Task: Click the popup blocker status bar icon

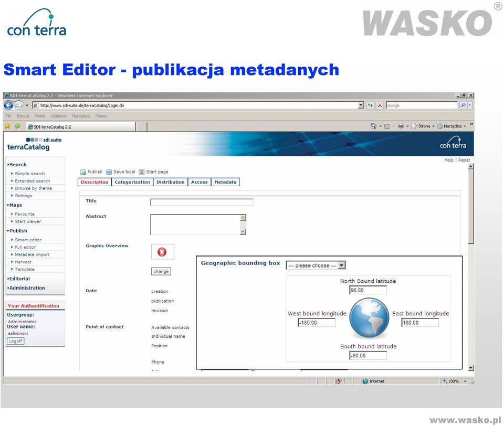Action: (x=339, y=381)
